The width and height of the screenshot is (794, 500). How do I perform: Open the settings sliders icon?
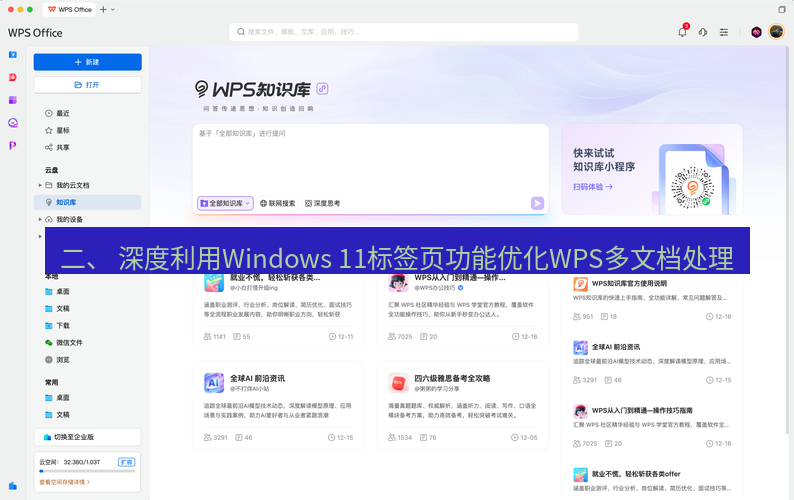click(724, 32)
